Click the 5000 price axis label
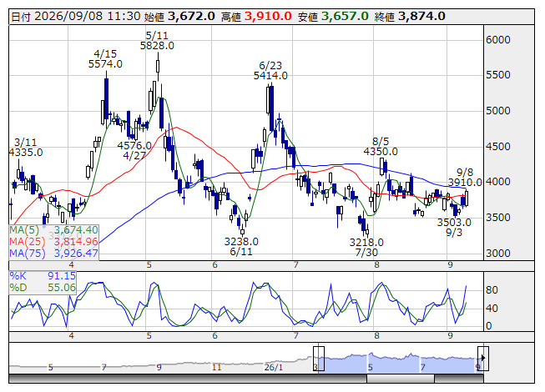Image resolution: width=545 pixels, height=392 pixels. tap(498, 111)
